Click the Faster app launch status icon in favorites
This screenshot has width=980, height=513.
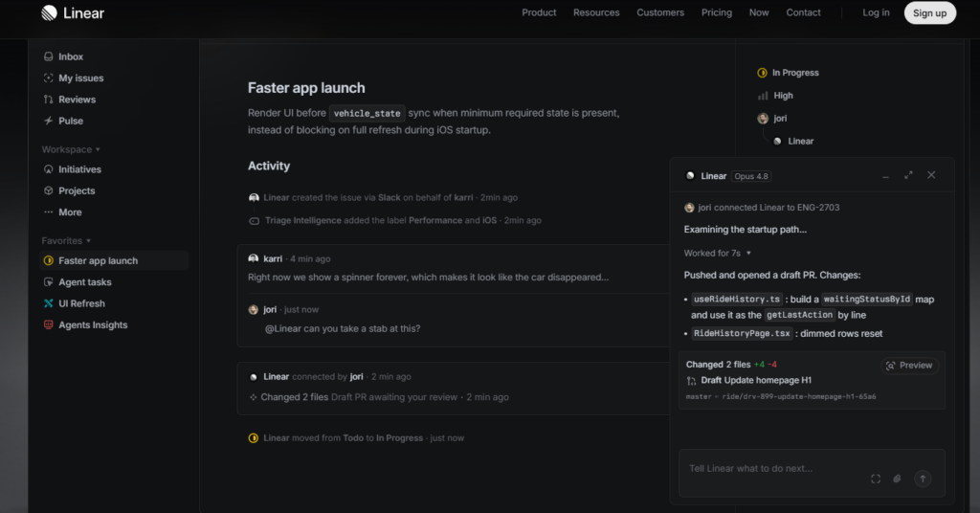tap(48, 260)
